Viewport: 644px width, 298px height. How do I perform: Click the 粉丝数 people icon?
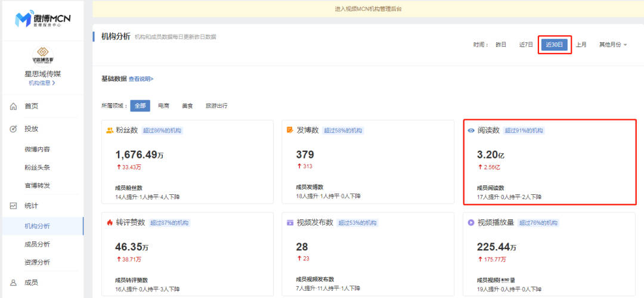[110, 131]
